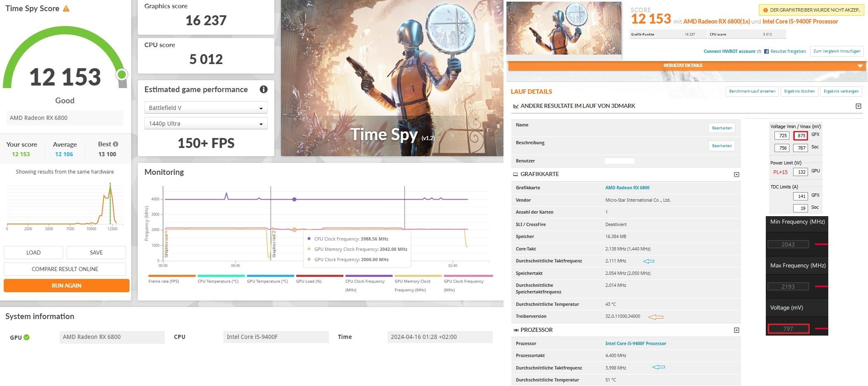Open AMD Radeon RX 6800 link in Grafikkarte row
This screenshot has width=868, height=386.
[x=627, y=188]
